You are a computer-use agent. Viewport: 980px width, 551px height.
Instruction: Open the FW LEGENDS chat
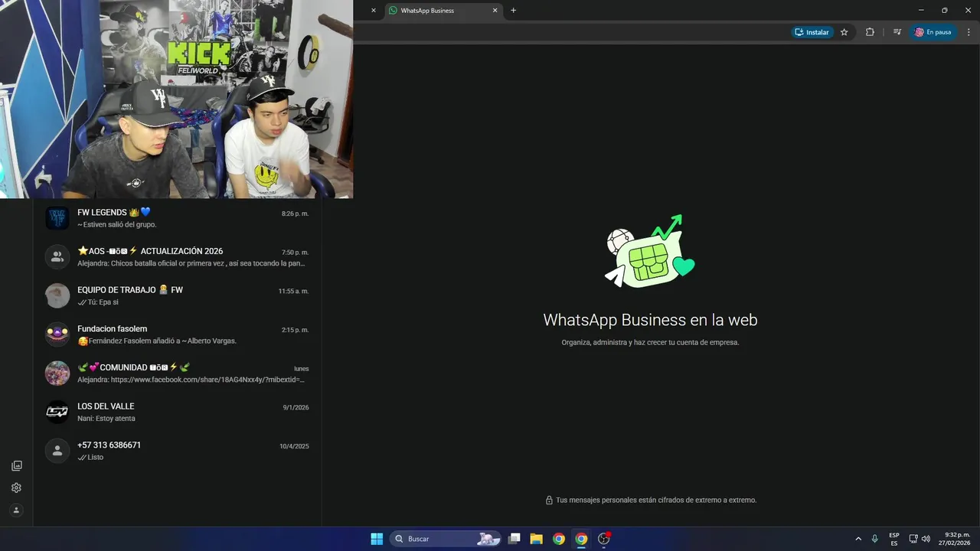pyautogui.click(x=177, y=218)
